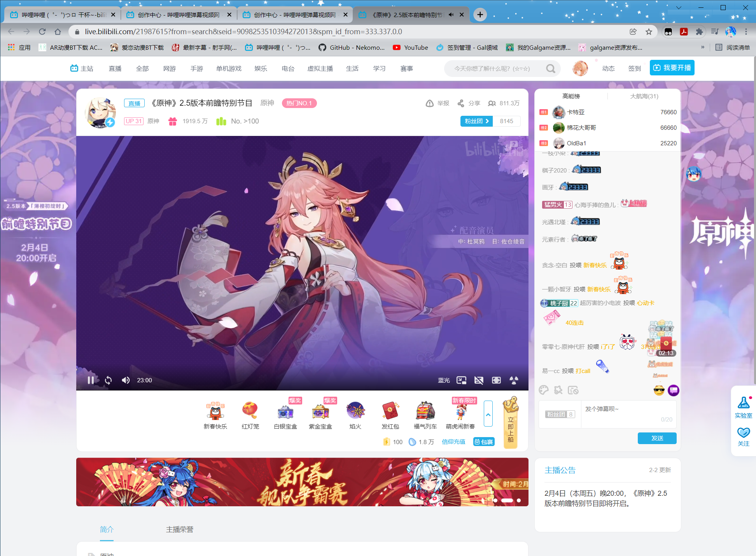Open the 实验室 lab icon

[x=743, y=408]
